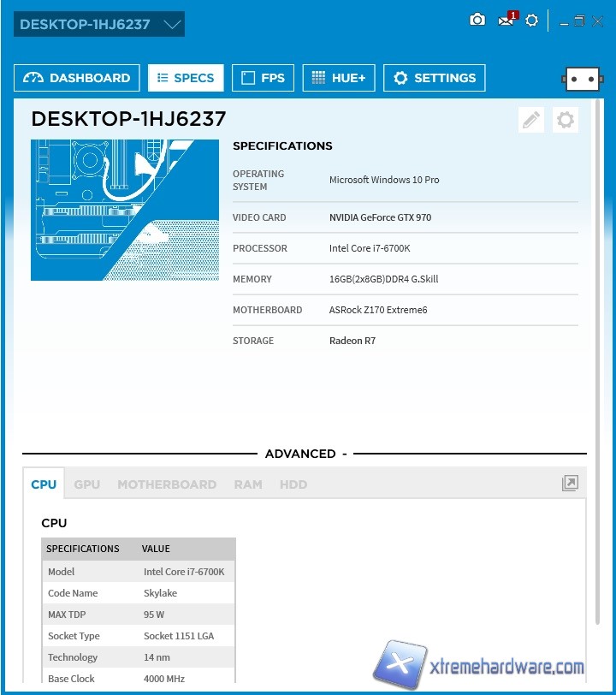Open the DESKTOP-1HJ6237 device dropdown
Image resolution: width=616 pixels, height=695 pixels.
point(99,24)
